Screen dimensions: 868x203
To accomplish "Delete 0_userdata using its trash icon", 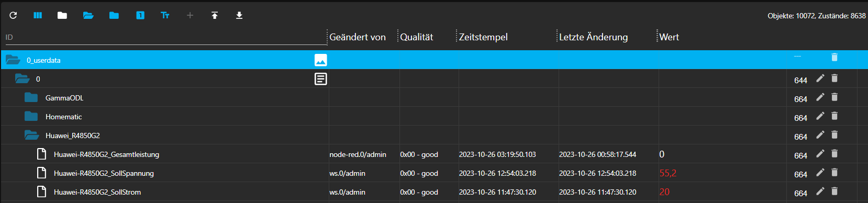I will [834, 57].
